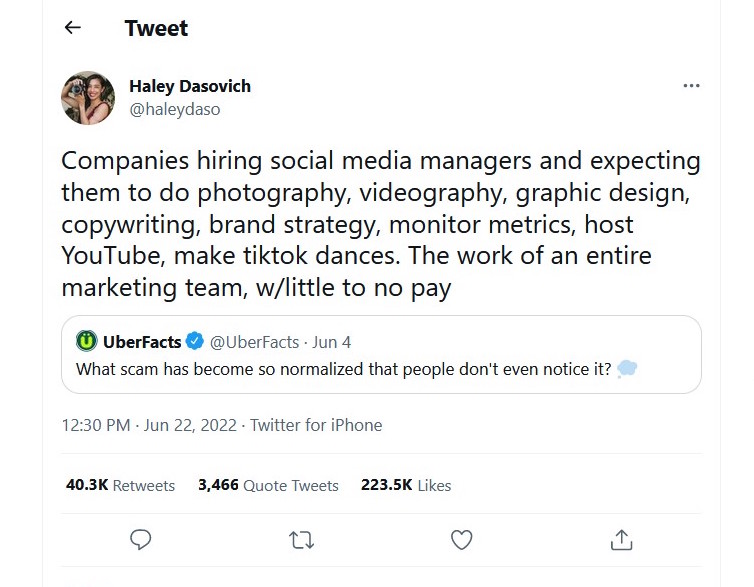Click the UberFacts green logo avatar

(87, 341)
